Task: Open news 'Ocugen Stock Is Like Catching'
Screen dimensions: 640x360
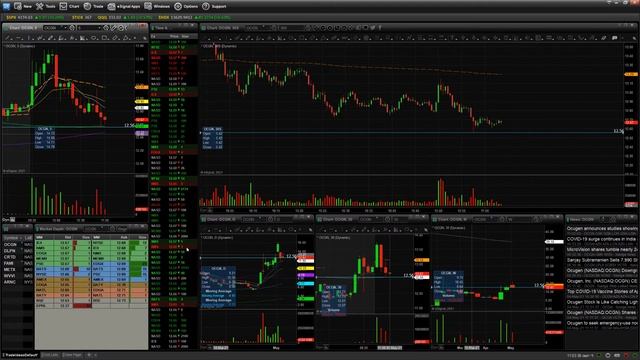Action: (x=602, y=302)
